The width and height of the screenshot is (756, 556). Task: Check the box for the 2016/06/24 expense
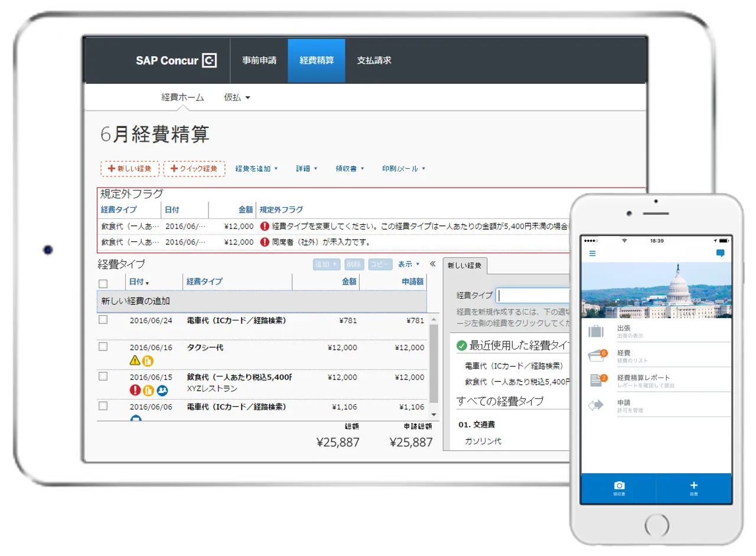tap(103, 320)
